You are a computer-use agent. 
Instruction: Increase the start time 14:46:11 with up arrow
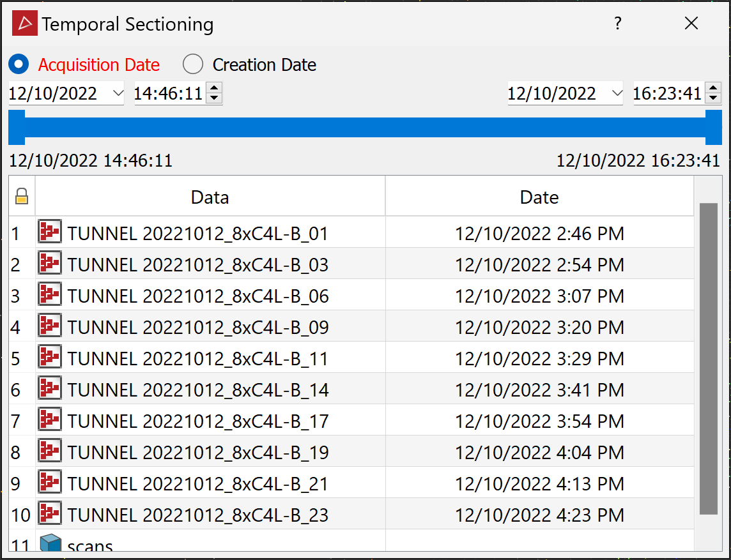pyautogui.click(x=215, y=89)
